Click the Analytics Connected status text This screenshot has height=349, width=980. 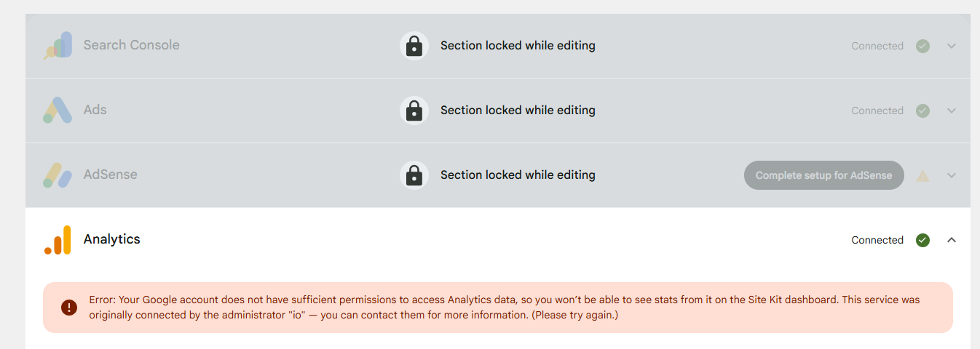coord(877,240)
